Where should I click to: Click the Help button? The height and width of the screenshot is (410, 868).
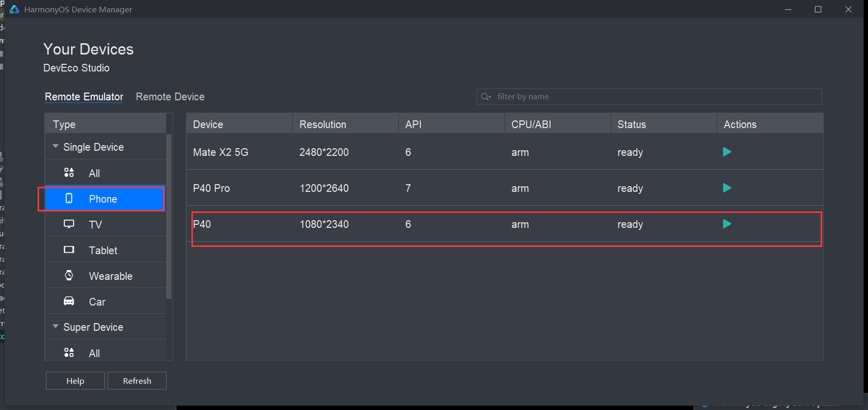(75, 381)
